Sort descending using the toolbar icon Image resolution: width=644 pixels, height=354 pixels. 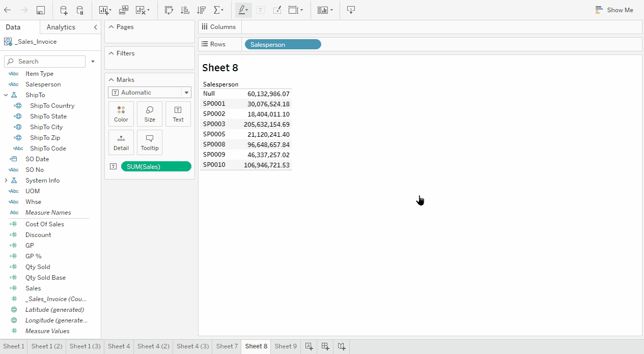click(x=201, y=10)
